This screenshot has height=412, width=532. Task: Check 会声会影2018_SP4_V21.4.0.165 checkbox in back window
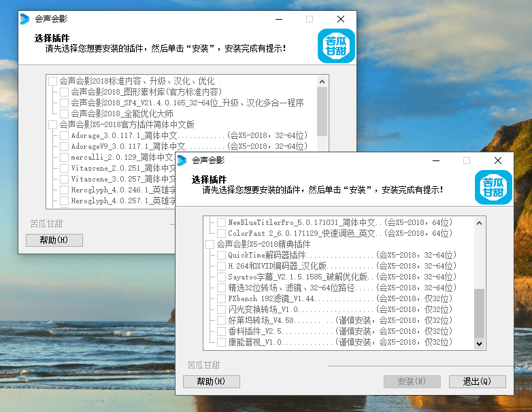click(x=64, y=103)
